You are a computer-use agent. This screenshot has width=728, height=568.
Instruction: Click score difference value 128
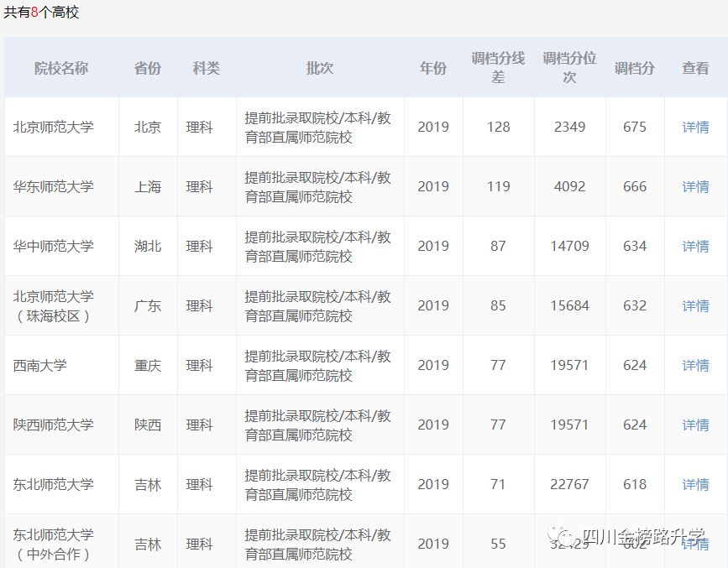click(498, 127)
